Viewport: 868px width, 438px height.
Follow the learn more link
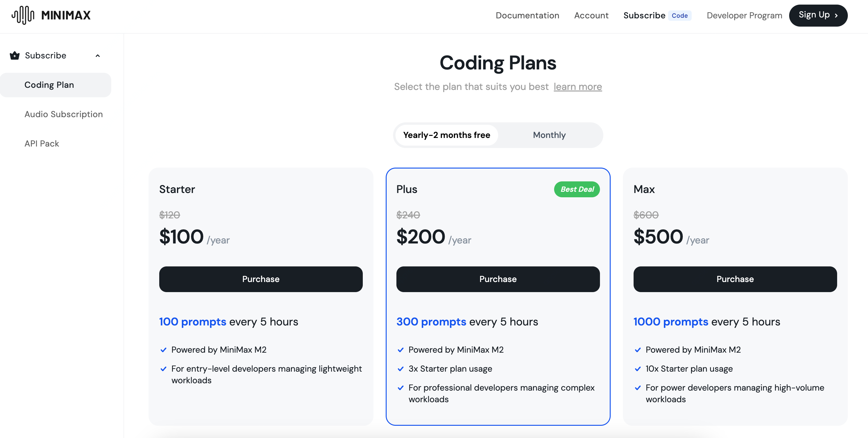point(577,87)
